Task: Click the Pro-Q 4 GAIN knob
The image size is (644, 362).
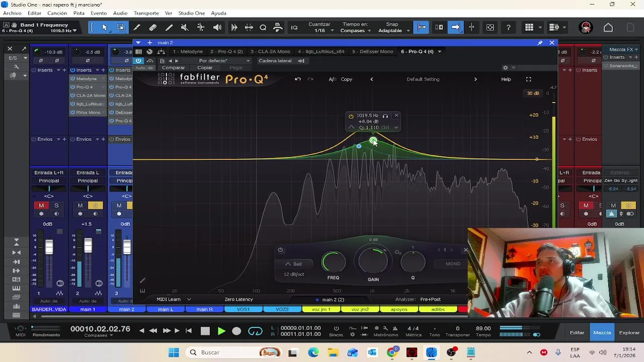Action: tap(373, 260)
